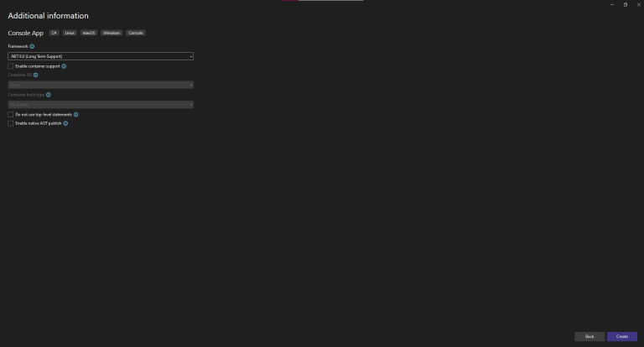Viewport: 644px width, 347px height.
Task: Click the info icon next to Framework
Action: [x=32, y=46]
